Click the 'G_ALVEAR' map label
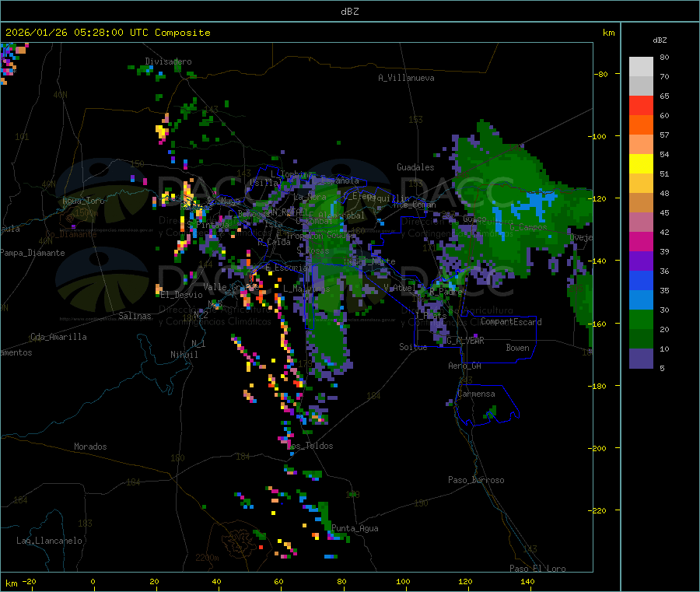The height and width of the screenshot is (592, 700). click(x=465, y=341)
